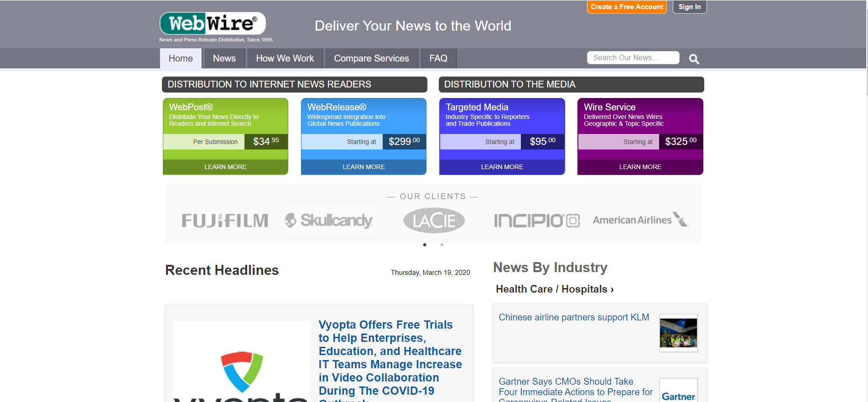
Task: Open the Wire Service title
Action: tap(609, 107)
